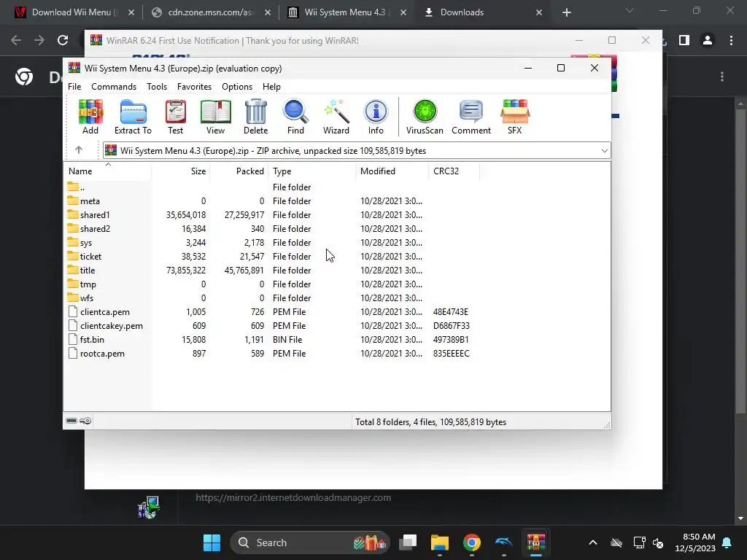Start VirusScan from the toolbar
The width and height of the screenshot is (747, 560).
(x=425, y=117)
